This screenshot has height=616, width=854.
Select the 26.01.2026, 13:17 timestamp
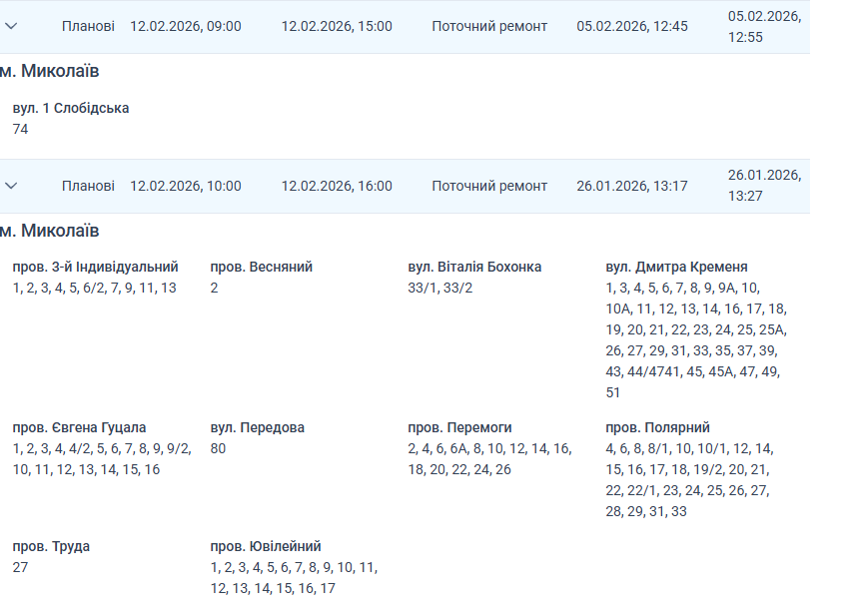point(632,186)
